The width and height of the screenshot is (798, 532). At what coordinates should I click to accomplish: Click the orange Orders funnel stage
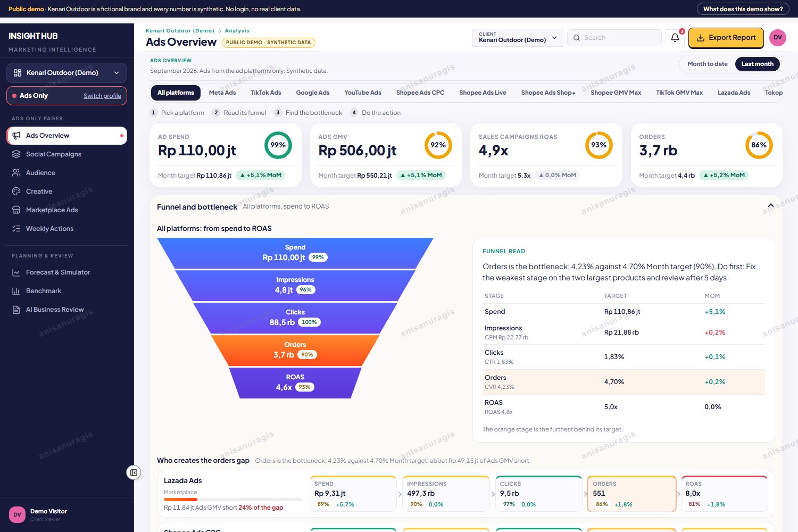295,350
